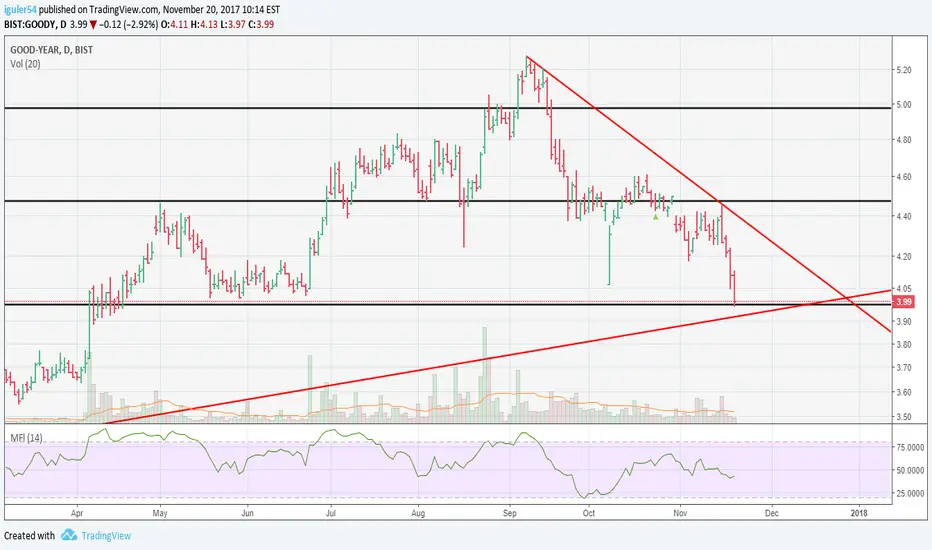Image resolution: width=932 pixels, height=550 pixels.
Task: Click the 50.0000 MFI scale value
Action: (x=910, y=470)
